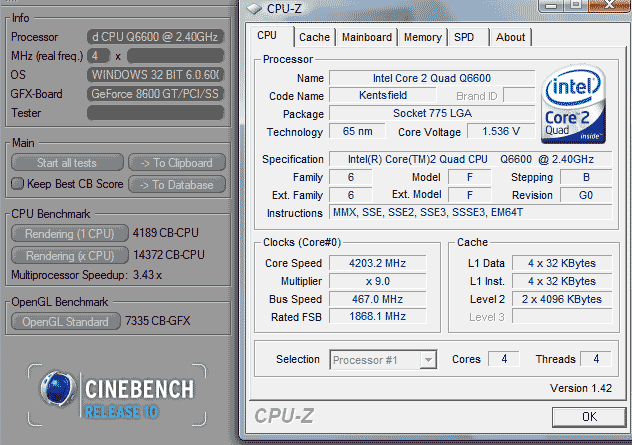
Task: Switch to the Cache tab
Action: (x=314, y=37)
